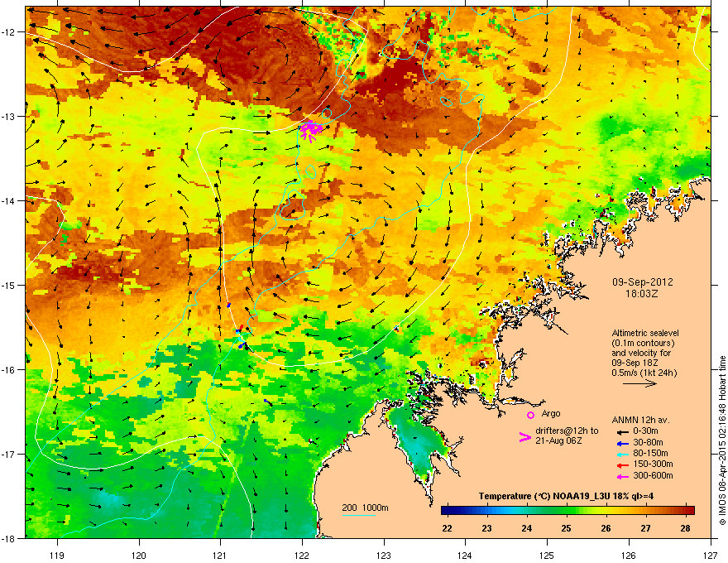Click the latitude axis label '-14'
The width and height of the screenshot is (728, 563).
click(x=9, y=200)
